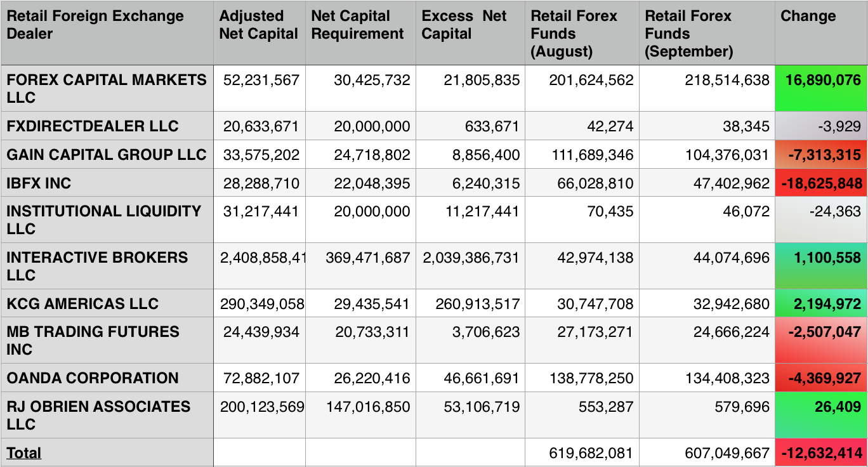This screenshot has height=467, width=868.
Task: Select the "Excess Net Capital" header
Action: click(464, 25)
